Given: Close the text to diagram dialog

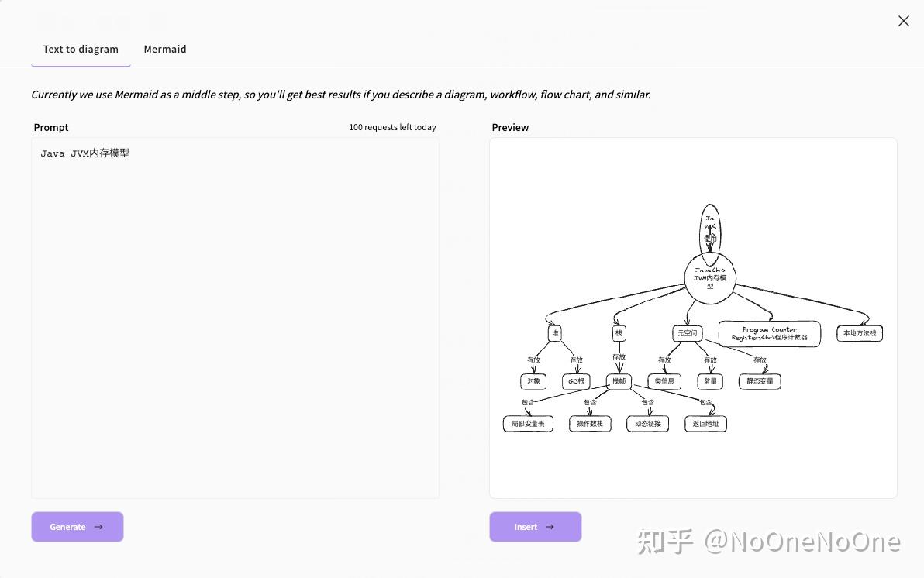Looking at the screenshot, I should point(903,21).
